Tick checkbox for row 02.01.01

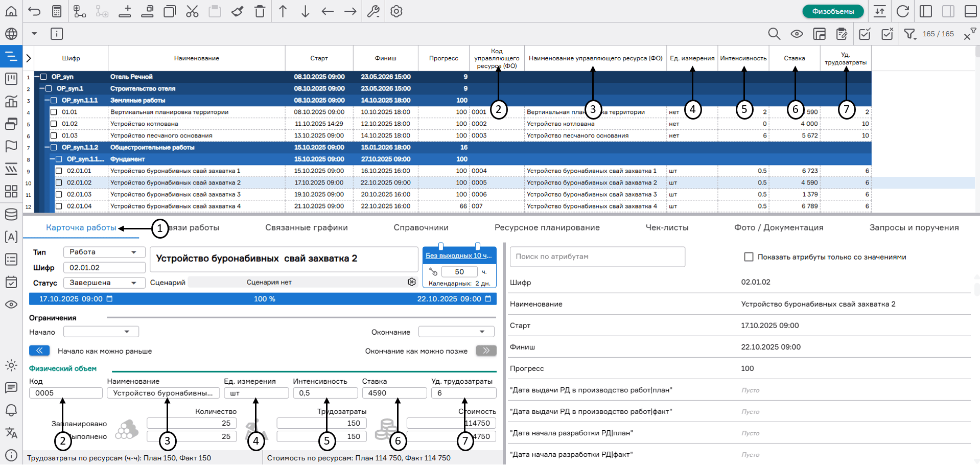59,171
